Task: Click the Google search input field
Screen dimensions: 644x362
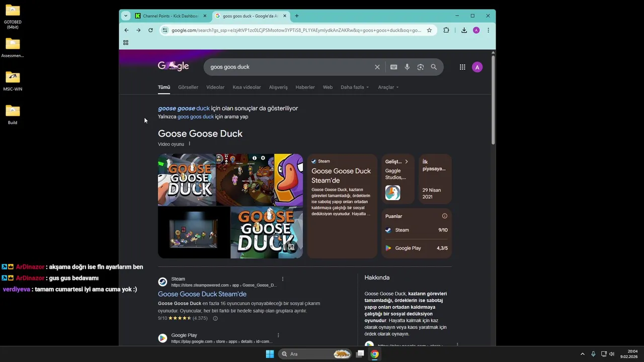Action: click(289, 67)
